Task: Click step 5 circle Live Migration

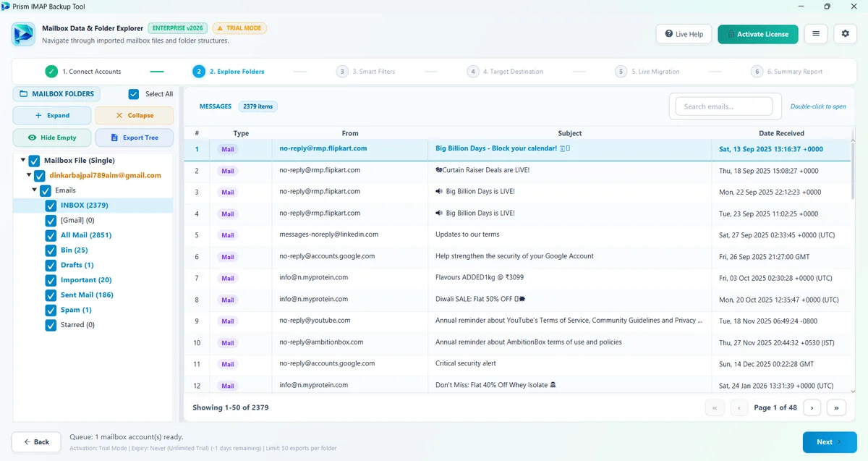Action: (621, 72)
